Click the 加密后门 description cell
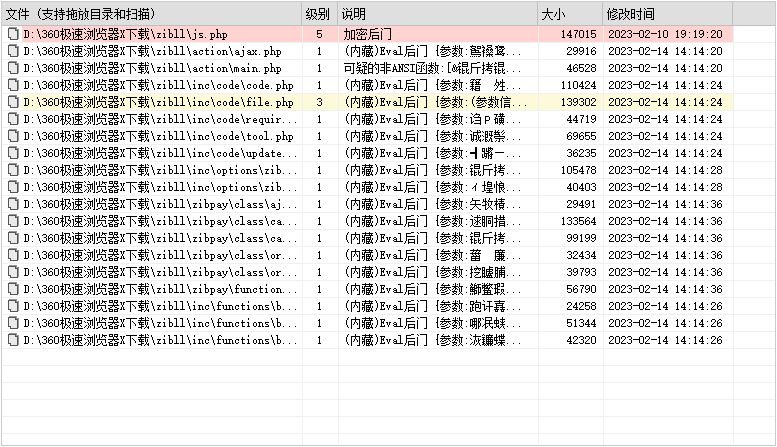Viewport: 777px width, 447px height. [368, 34]
